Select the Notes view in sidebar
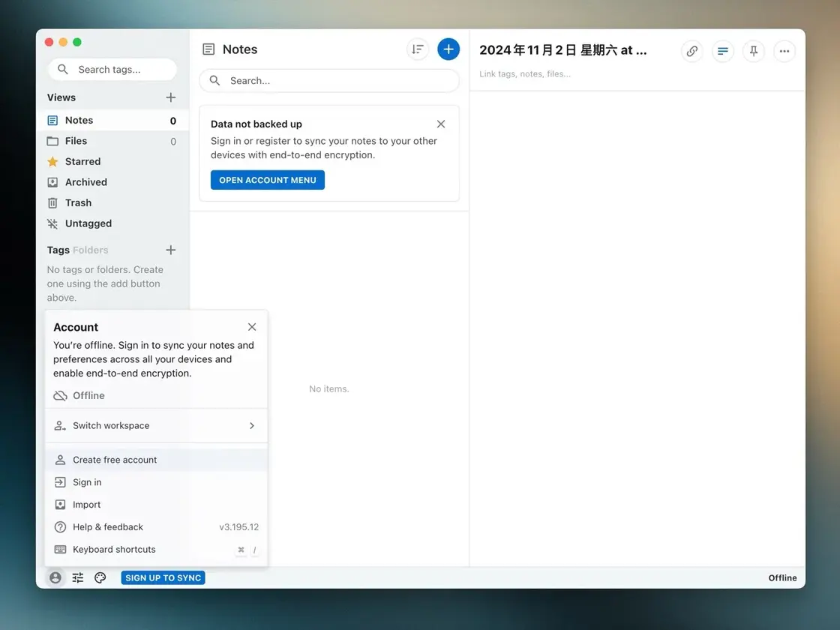The width and height of the screenshot is (840, 630). [x=112, y=121]
